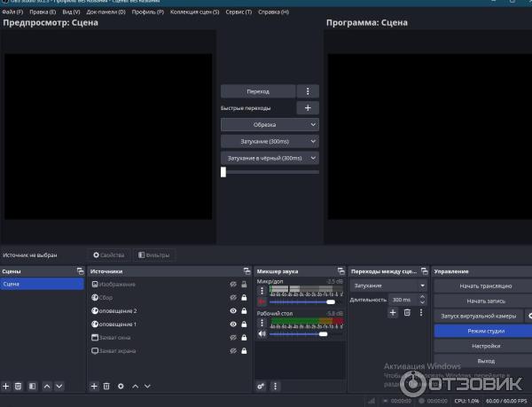
Task: Move source up with arrow
Action: (x=135, y=386)
